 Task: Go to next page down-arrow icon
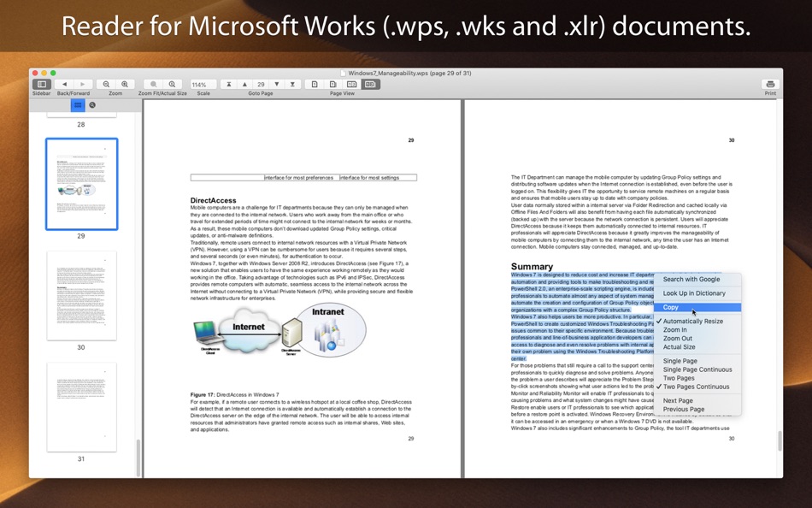[277, 84]
